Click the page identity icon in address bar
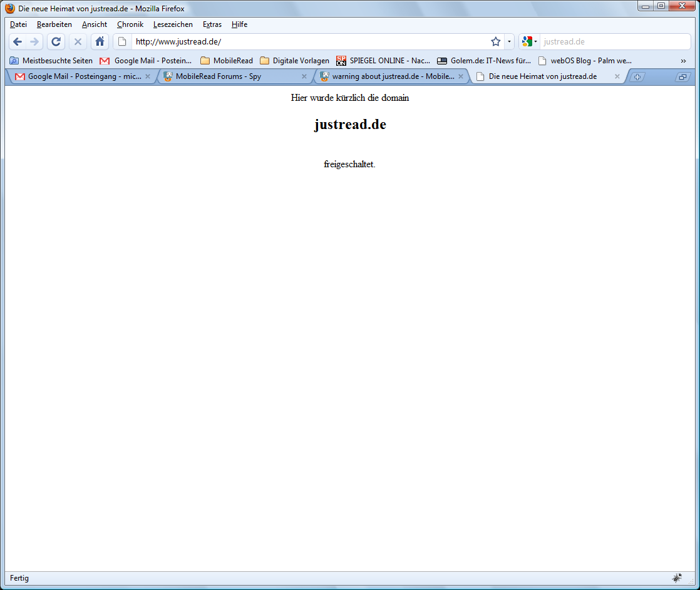This screenshot has width=700, height=590. click(122, 42)
